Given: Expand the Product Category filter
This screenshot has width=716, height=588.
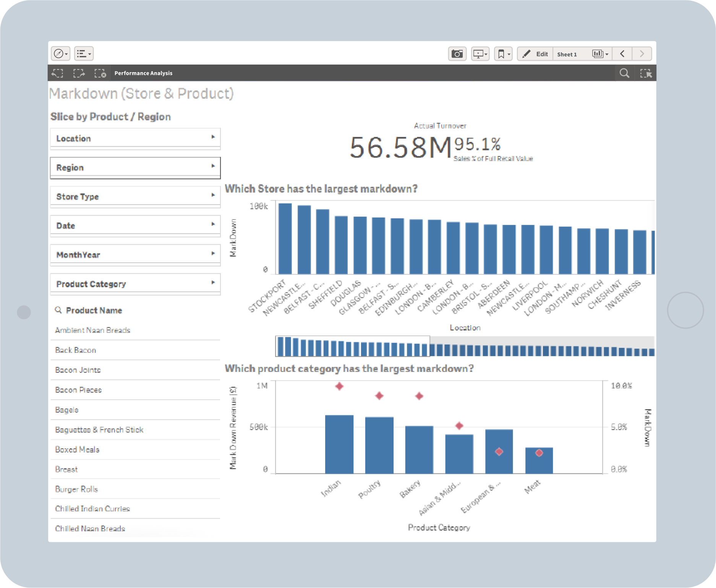Looking at the screenshot, I should click(135, 284).
